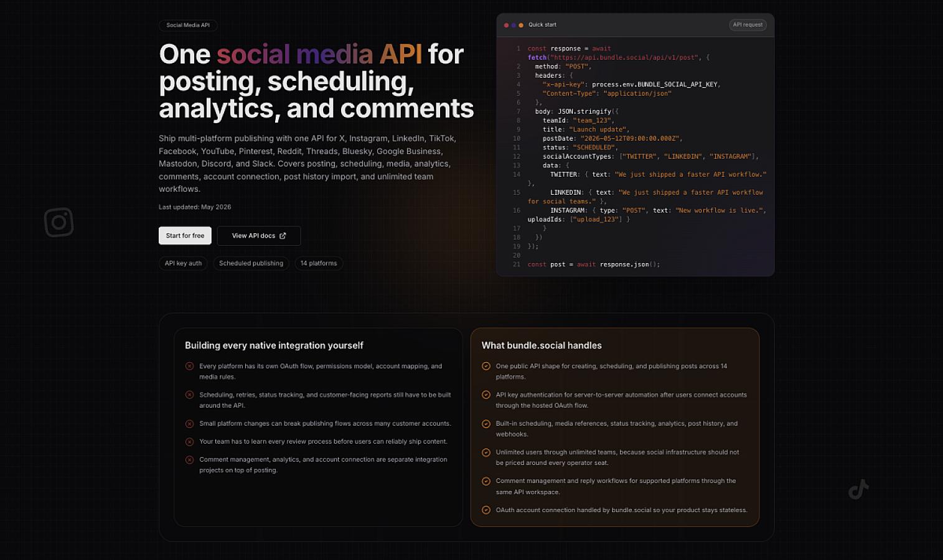Click the X icon beside 'Scheduling, retries, status tracking'
This screenshot has width=943, height=560.
pos(189,395)
